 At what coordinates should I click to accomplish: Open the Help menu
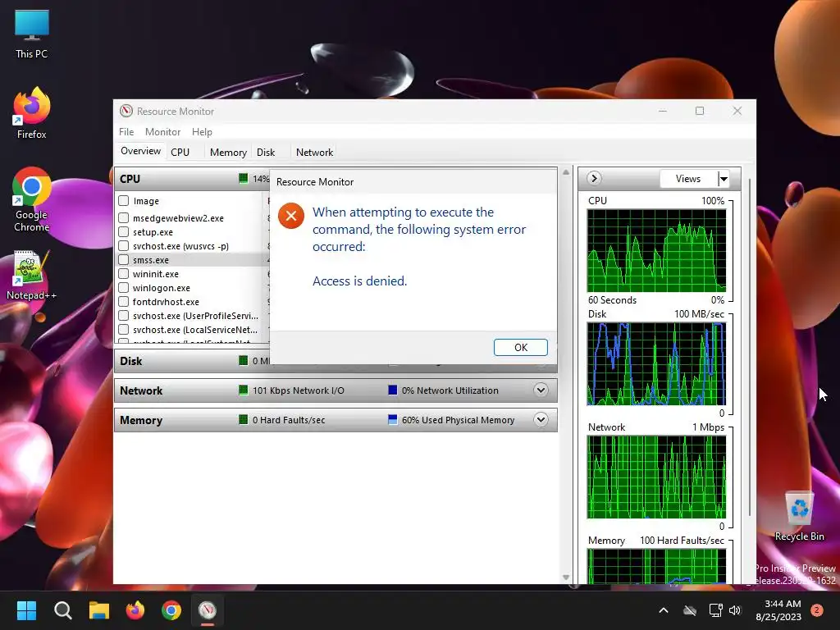coord(202,132)
